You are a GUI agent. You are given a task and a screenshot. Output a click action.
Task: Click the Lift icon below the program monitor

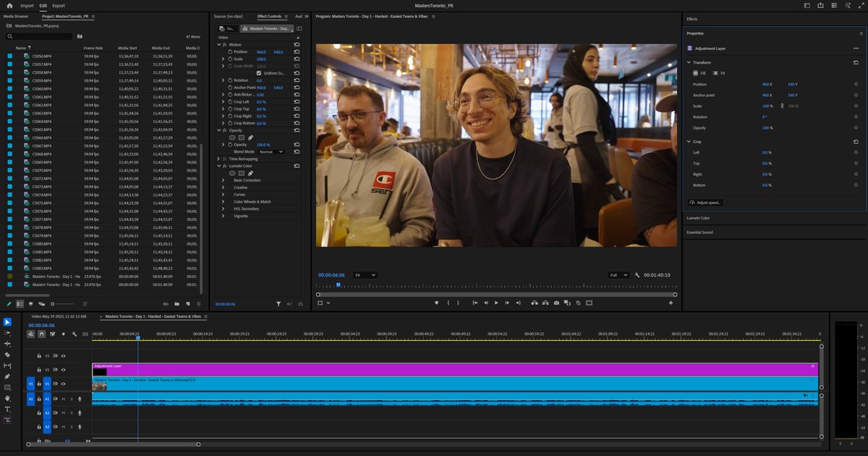pyautogui.click(x=535, y=303)
